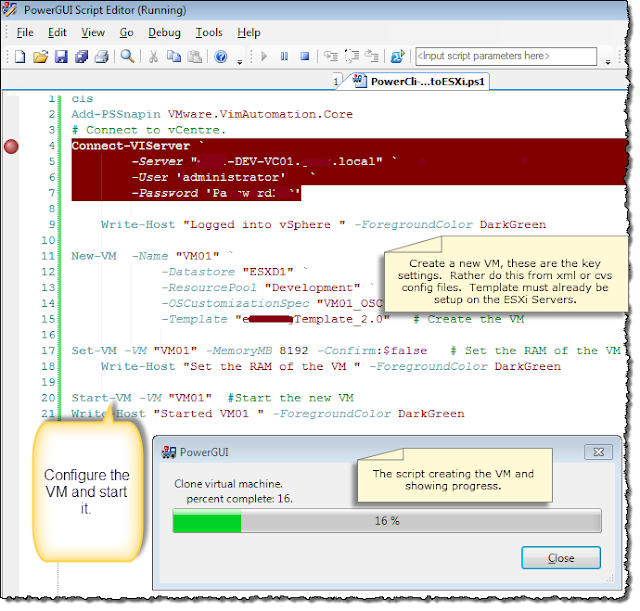Copy selection with the toolbar Copy icon
This screenshot has width=640, height=611.
pos(174,56)
